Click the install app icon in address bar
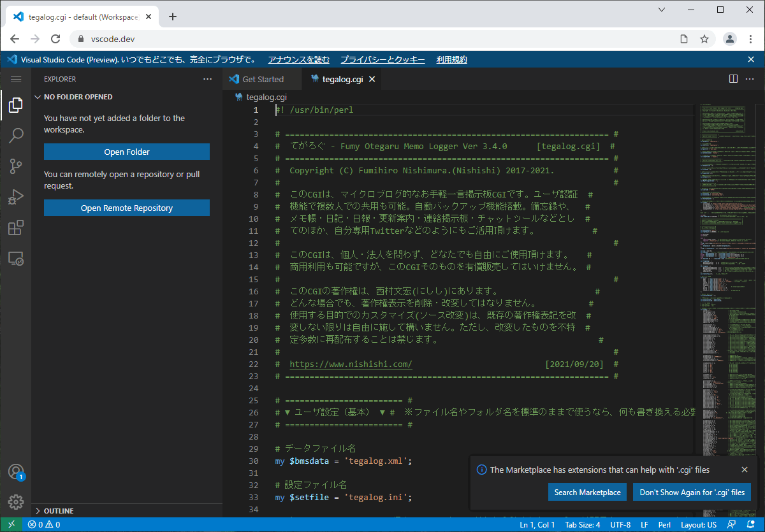This screenshot has width=765, height=532. (683, 39)
